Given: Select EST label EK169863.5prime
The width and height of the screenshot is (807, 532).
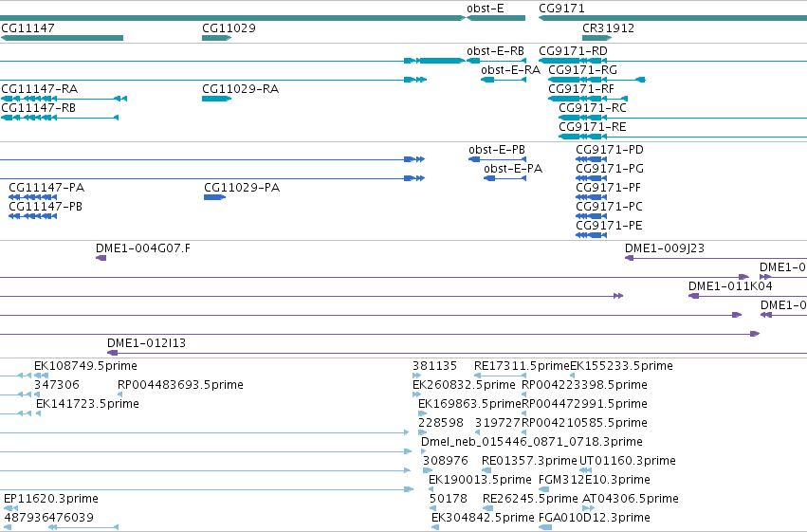Looking at the screenshot, I should click(x=470, y=405).
